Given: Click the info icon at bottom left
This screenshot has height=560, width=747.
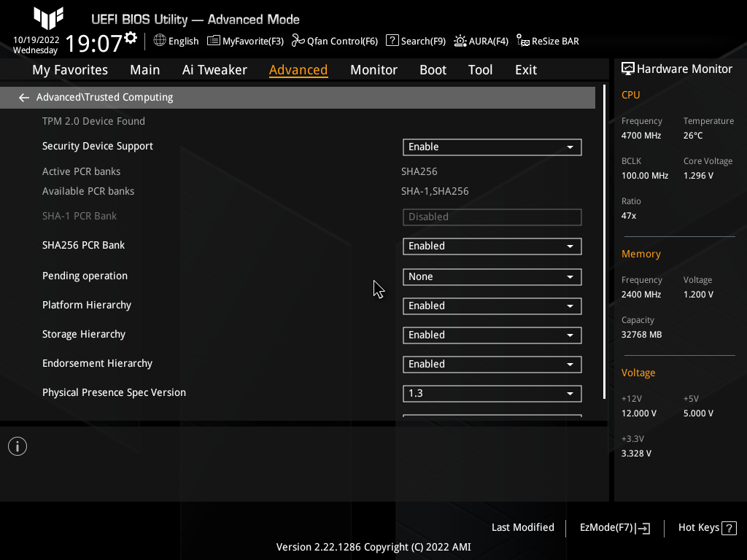Looking at the screenshot, I should tap(17, 446).
